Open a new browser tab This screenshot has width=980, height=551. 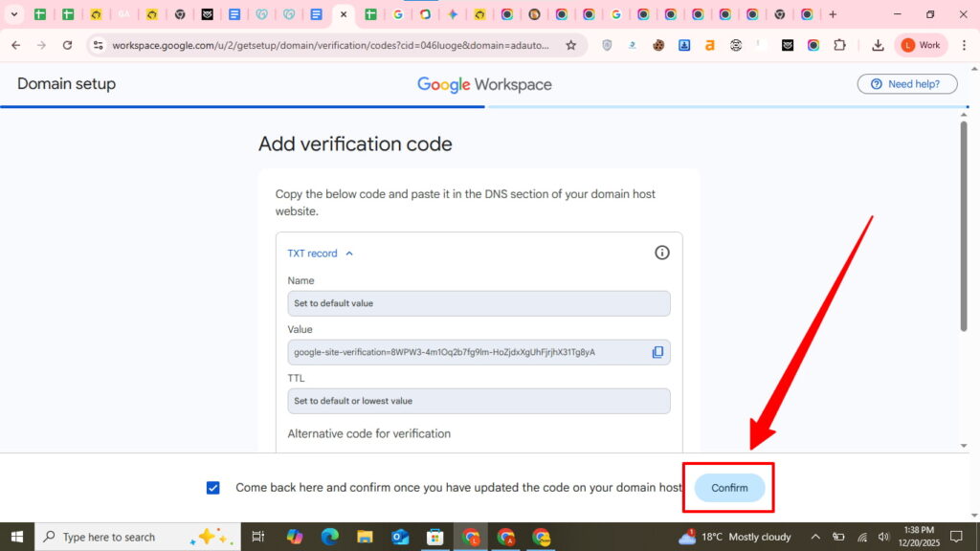point(833,14)
